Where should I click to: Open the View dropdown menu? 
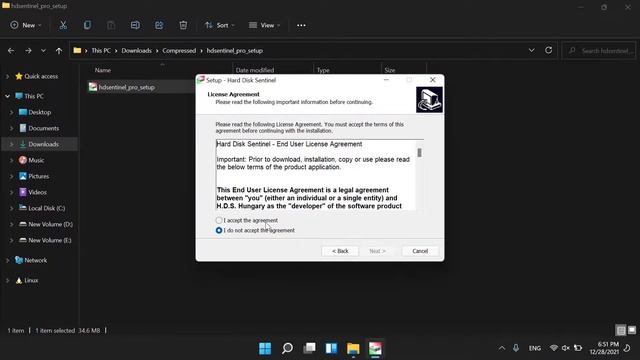(x=264, y=25)
